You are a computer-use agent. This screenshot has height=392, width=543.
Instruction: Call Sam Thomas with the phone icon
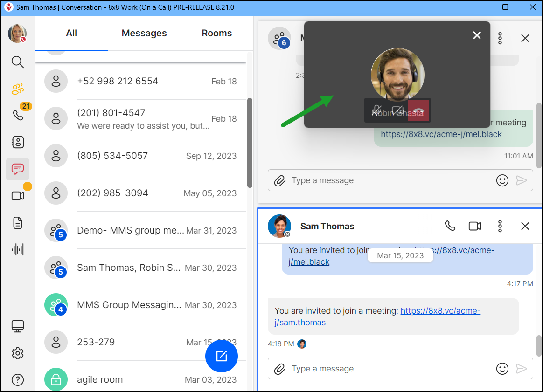click(x=450, y=226)
